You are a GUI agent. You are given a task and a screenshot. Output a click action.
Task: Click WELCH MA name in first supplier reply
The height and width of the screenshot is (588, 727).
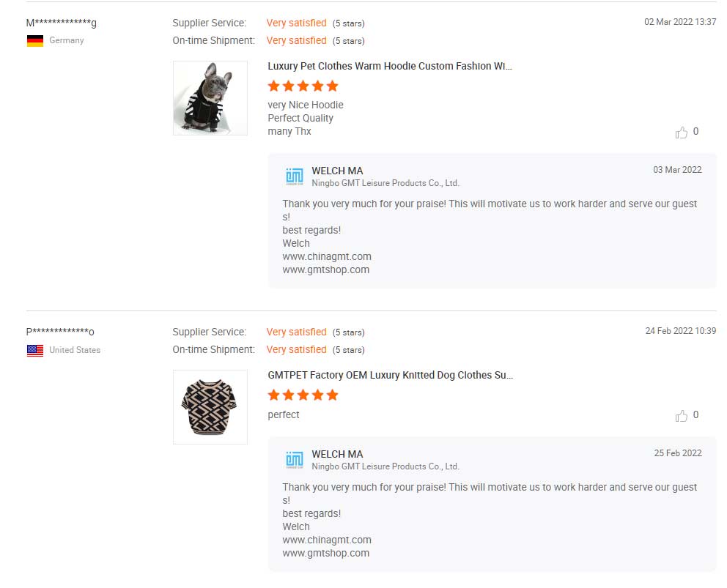coord(337,171)
